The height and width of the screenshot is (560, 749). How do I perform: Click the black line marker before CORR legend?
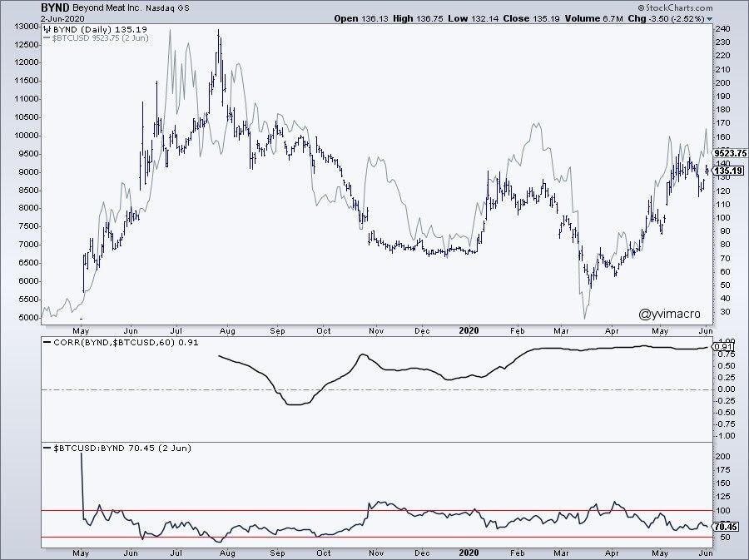click(x=47, y=342)
